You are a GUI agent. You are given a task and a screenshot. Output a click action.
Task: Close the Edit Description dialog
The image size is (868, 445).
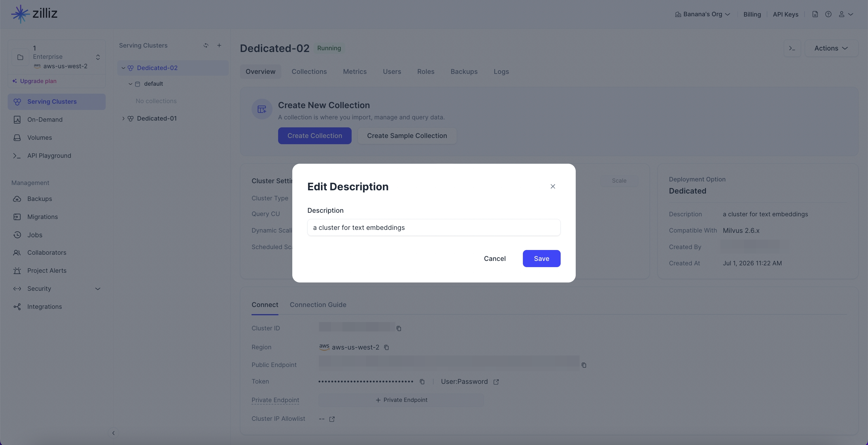coord(553,186)
